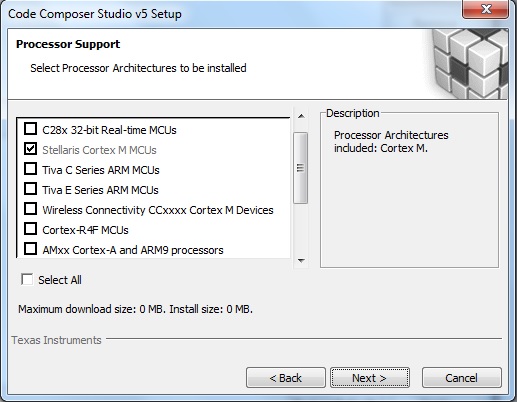Image resolution: width=517 pixels, height=402 pixels.
Task: Click the Tiva C Series ARM MCUs label
Action: (101, 170)
